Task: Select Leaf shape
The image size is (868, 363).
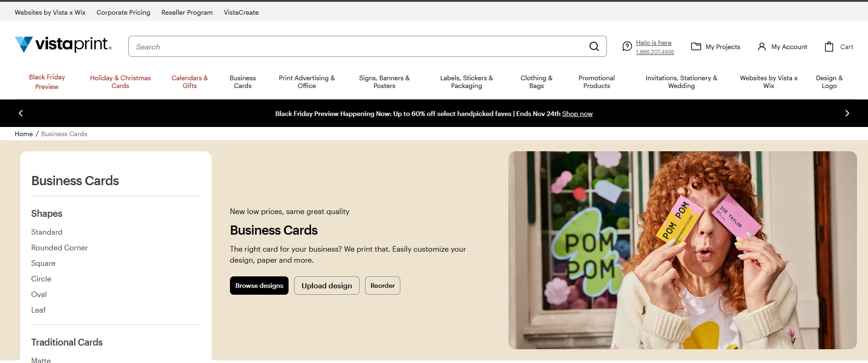Action: pos(38,310)
